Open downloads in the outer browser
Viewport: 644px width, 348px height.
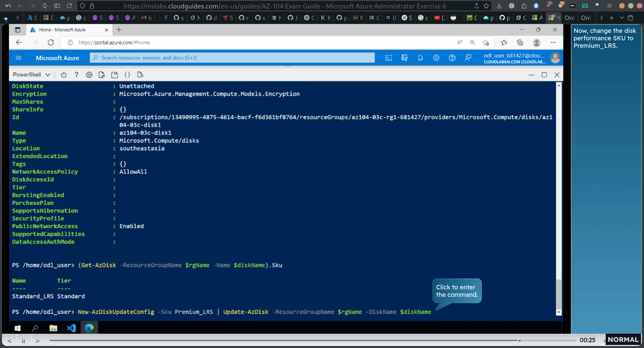click(x=499, y=6)
